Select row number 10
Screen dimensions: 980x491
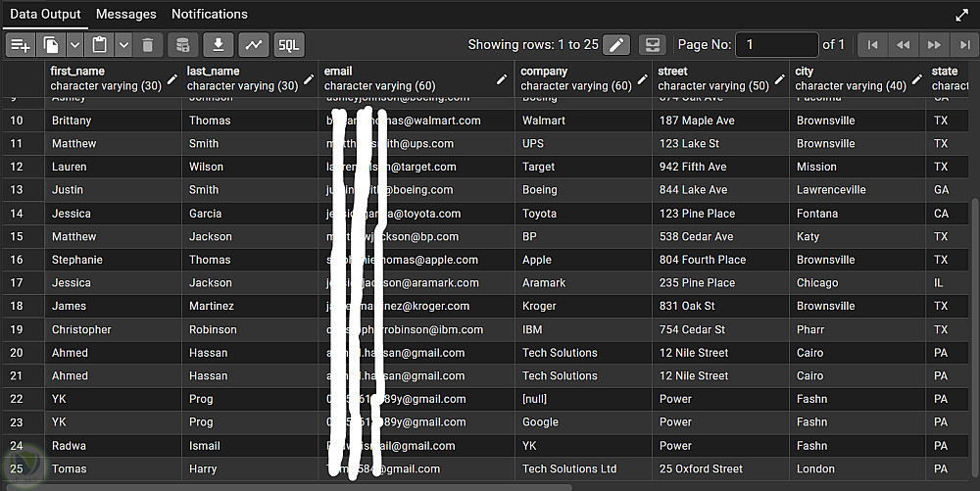[x=24, y=121]
